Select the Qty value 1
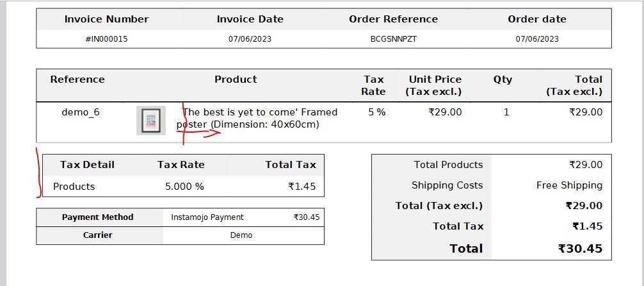The height and width of the screenshot is (286, 644). (x=506, y=112)
